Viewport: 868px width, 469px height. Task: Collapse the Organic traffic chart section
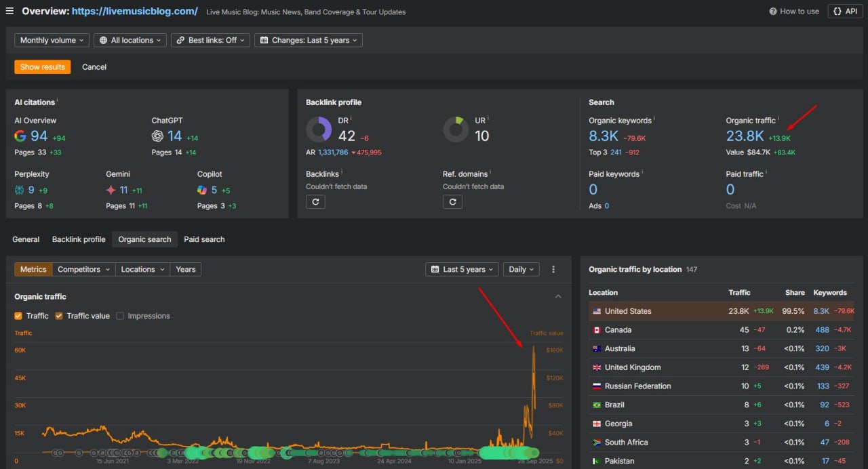point(558,297)
